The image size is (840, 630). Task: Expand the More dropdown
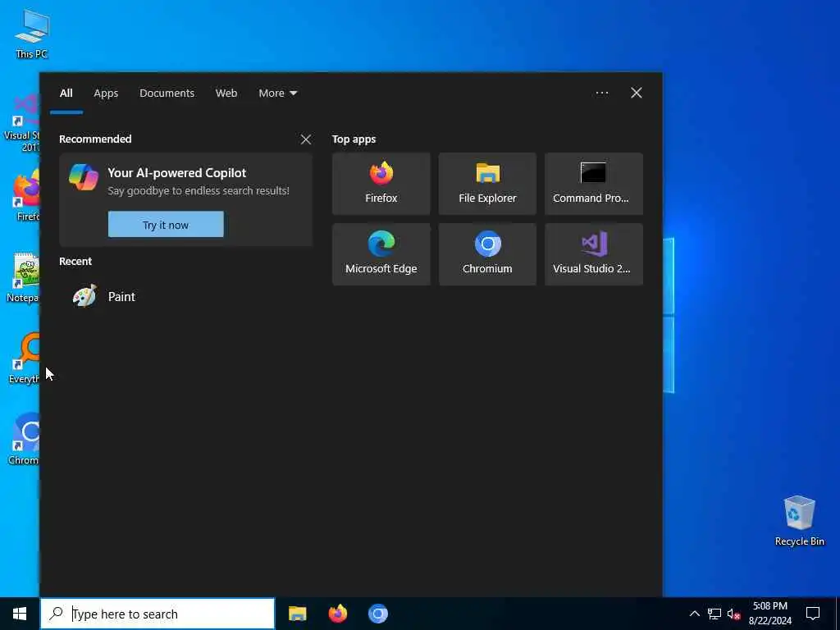coord(277,94)
